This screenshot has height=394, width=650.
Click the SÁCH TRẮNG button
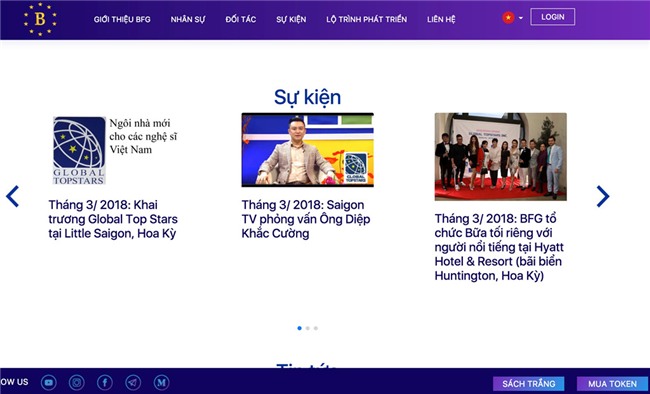[529, 384]
